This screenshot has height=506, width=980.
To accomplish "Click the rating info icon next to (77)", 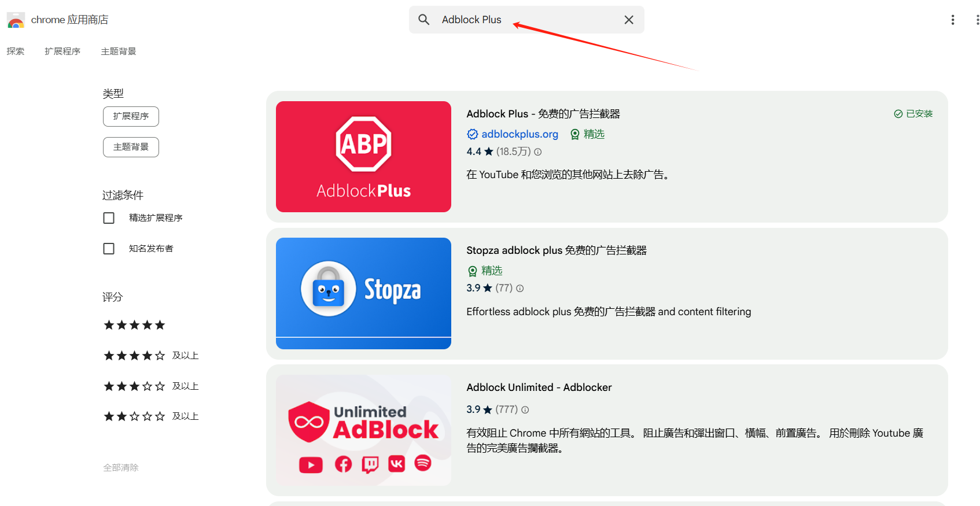I will [520, 289].
